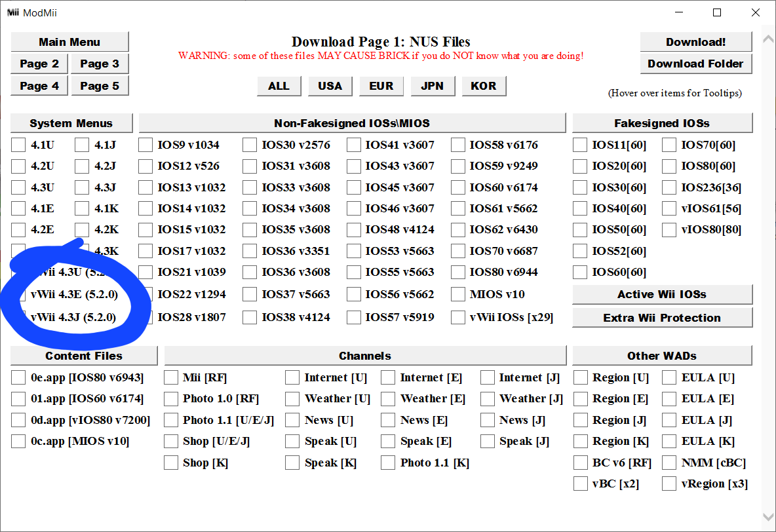Viewport: 776px width, 532px height.
Task: Select Extra Wii Protection
Action: coord(662,318)
